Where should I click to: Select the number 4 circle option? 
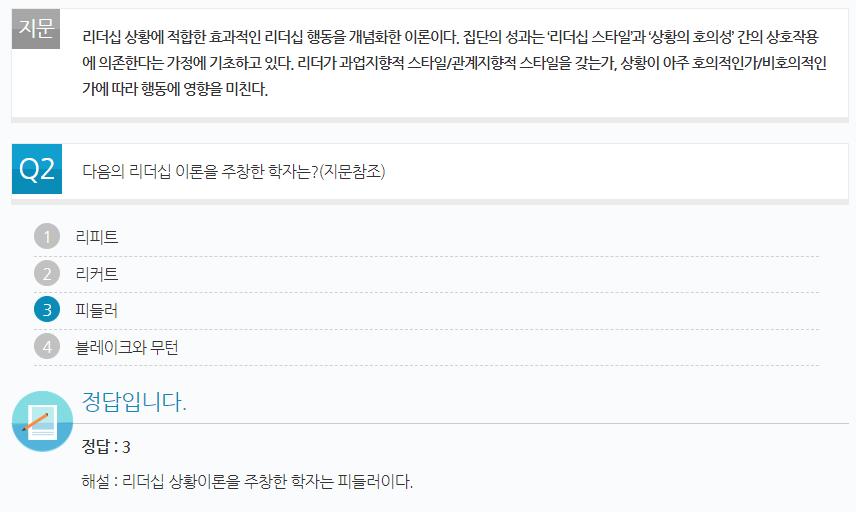click(x=47, y=347)
